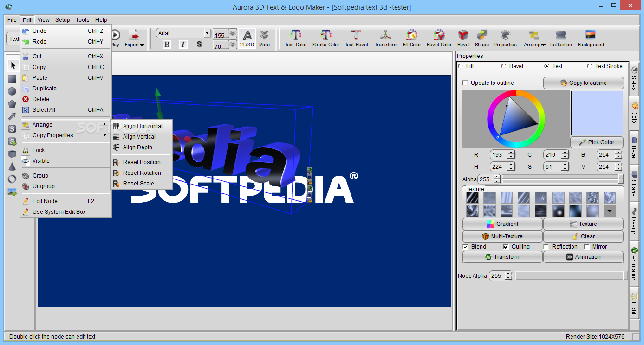
Task: Open the Text Color tool
Action: coord(296,38)
